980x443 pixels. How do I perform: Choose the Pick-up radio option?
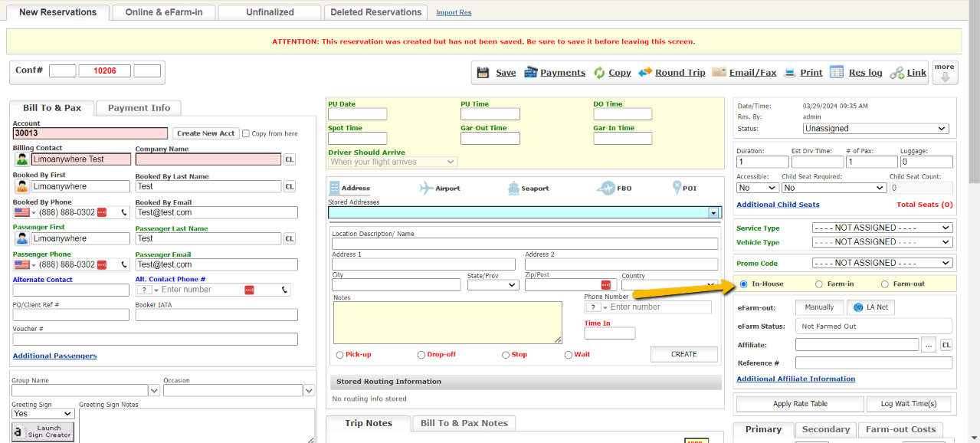340,355
